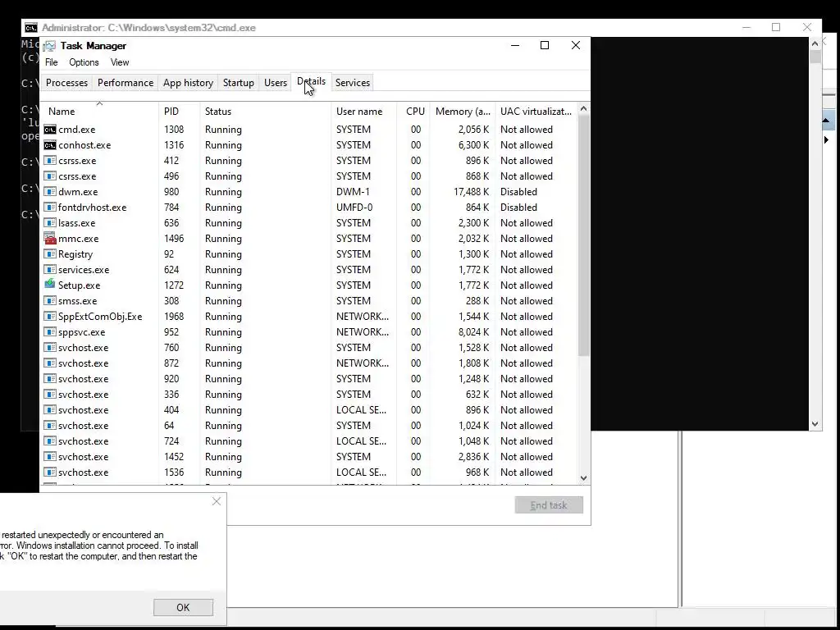Sort by the Name column header
840x630 pixels.
point(101,112)
